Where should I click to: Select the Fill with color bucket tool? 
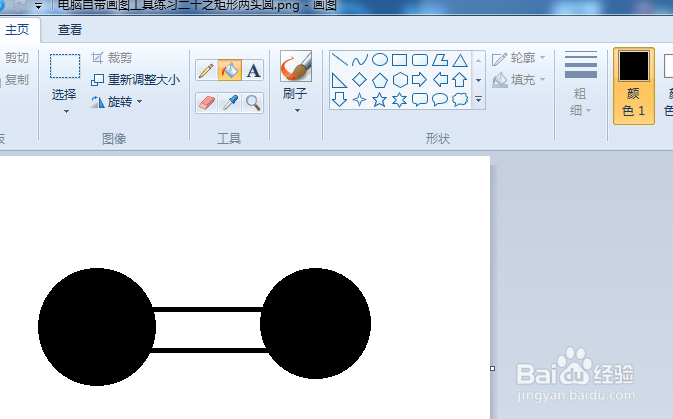(230, 70)
